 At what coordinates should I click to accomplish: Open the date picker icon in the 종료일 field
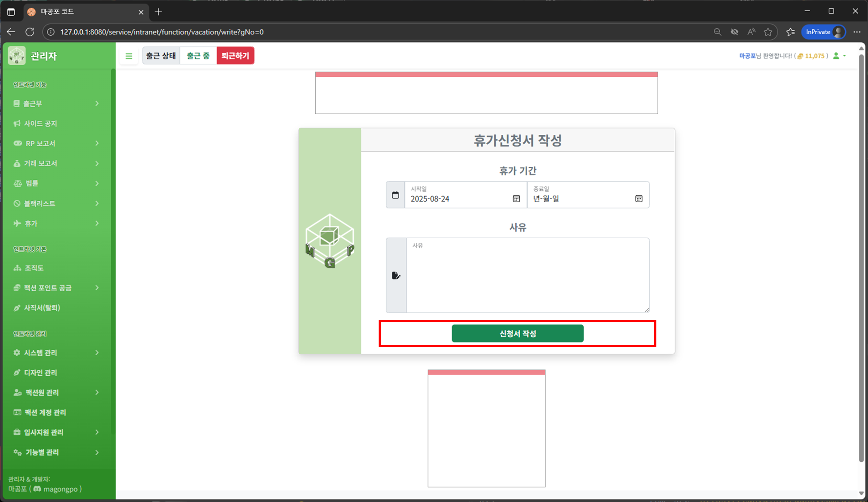639,199
